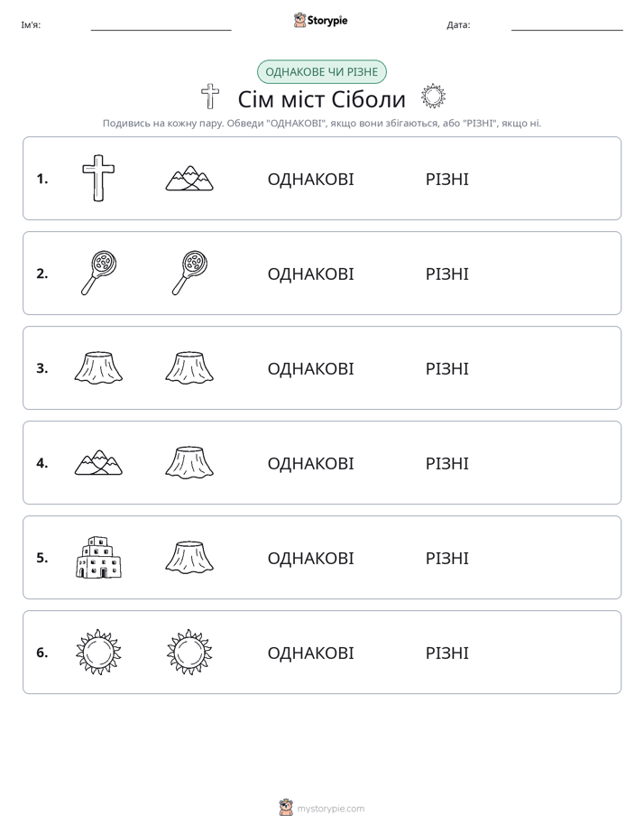The image size is (644, 834).
Task: Click the right sun icon in row 6
Action: click(x=189, y=652)
